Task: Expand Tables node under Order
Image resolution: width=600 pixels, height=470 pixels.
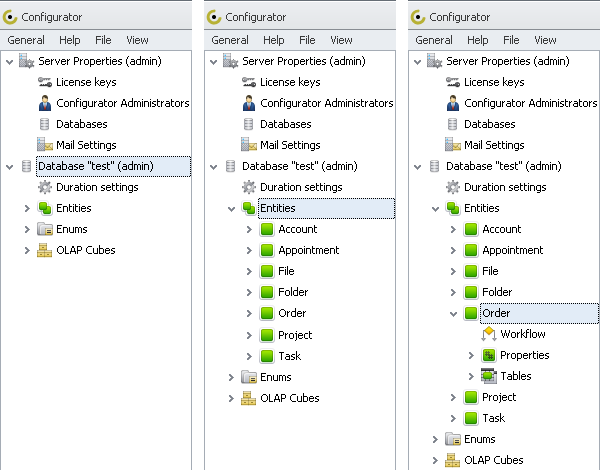Action: tap(471, 376)
